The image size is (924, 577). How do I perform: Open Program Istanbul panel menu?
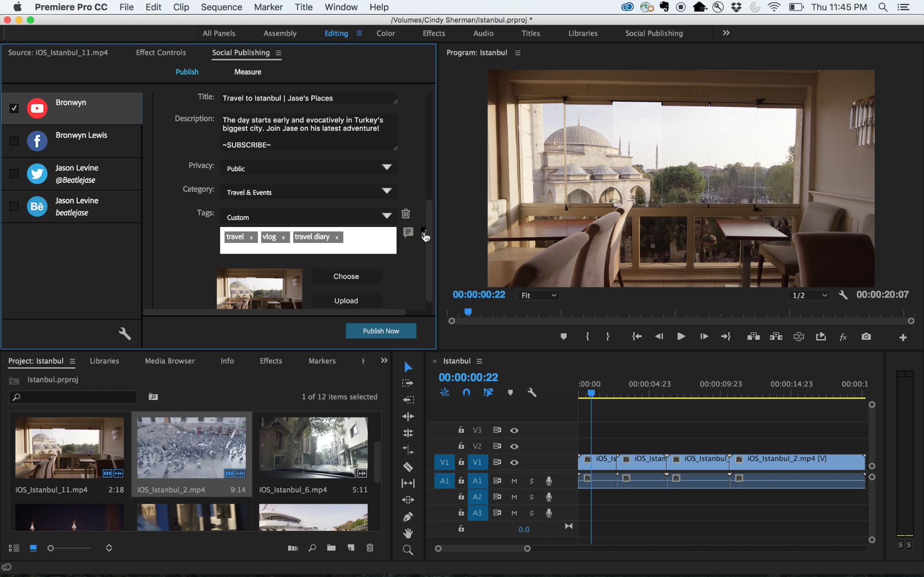(518, 53)
